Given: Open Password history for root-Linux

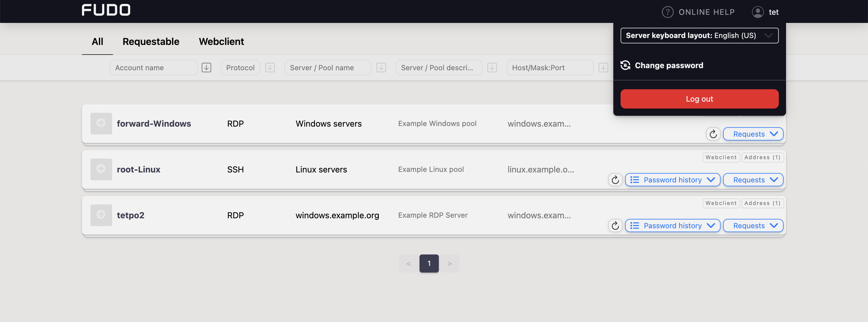Looking at the screenshot, I should click(673, 180).
